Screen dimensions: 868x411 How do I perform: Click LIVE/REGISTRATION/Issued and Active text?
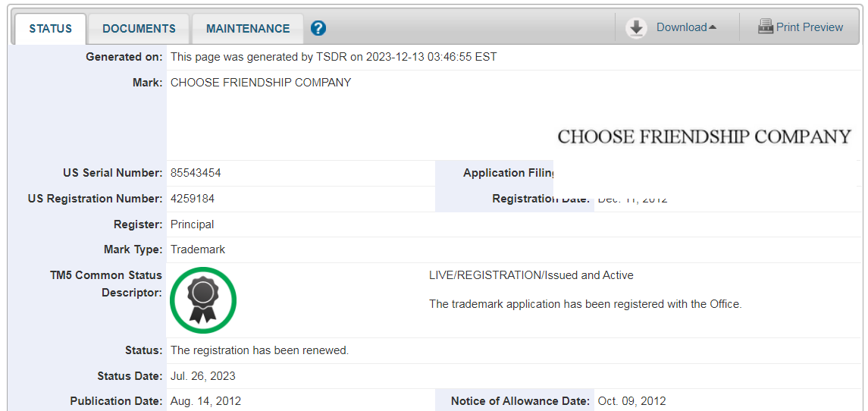531,275
